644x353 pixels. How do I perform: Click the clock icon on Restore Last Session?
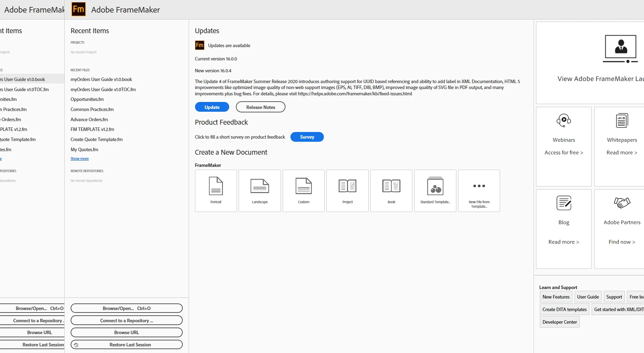76,345
